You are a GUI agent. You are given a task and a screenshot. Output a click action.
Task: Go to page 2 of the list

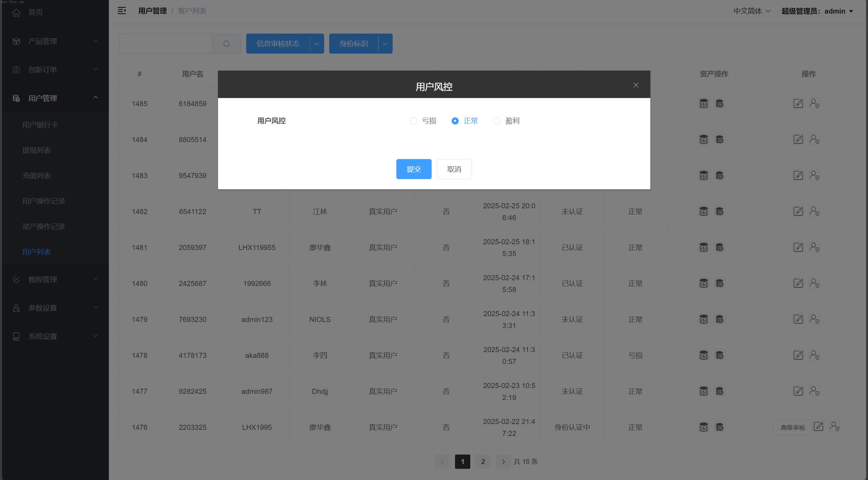click(x=483, y=462)
